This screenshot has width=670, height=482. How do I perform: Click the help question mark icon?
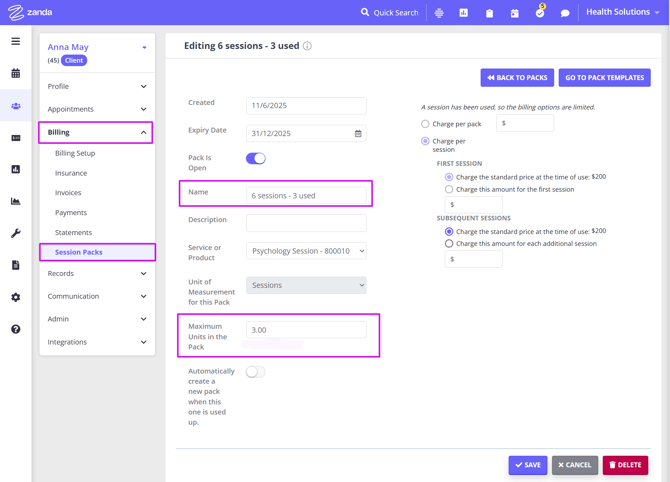click(15, 329)
